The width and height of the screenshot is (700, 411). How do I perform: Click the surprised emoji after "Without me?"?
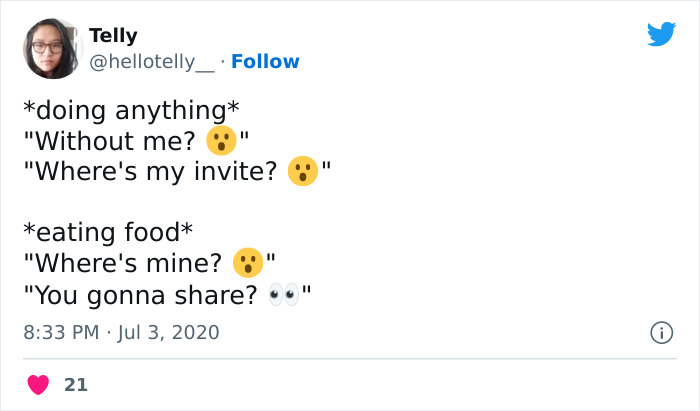[221, 140]
